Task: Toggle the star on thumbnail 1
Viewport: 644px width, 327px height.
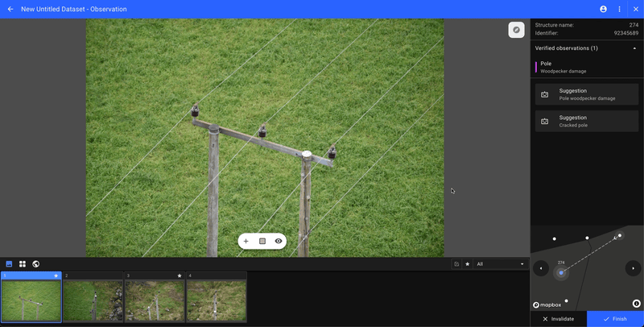Action: coord(56,275)
